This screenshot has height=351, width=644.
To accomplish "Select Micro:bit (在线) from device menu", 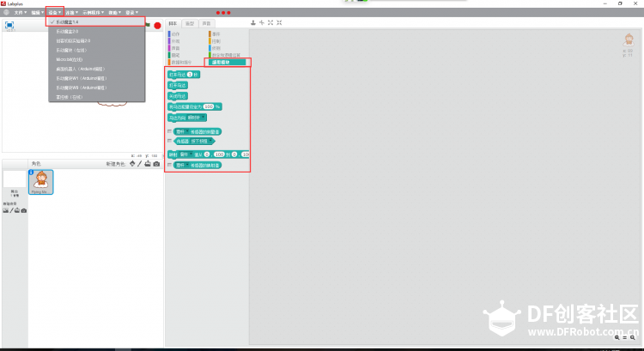I will coord(70,59).
